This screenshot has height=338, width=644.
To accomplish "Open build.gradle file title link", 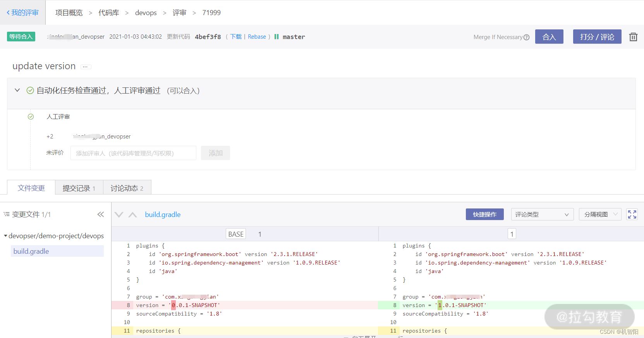I will pos(163,215).
